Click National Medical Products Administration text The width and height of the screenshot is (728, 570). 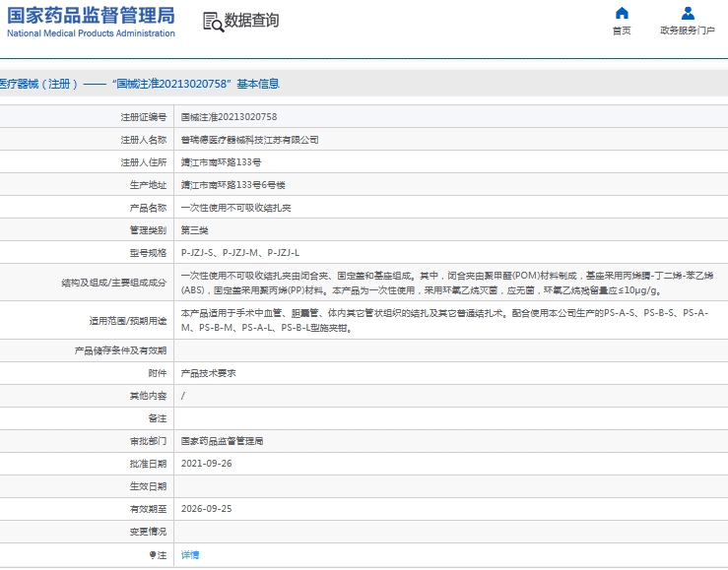pyautogui.click(x=91, y=33)
